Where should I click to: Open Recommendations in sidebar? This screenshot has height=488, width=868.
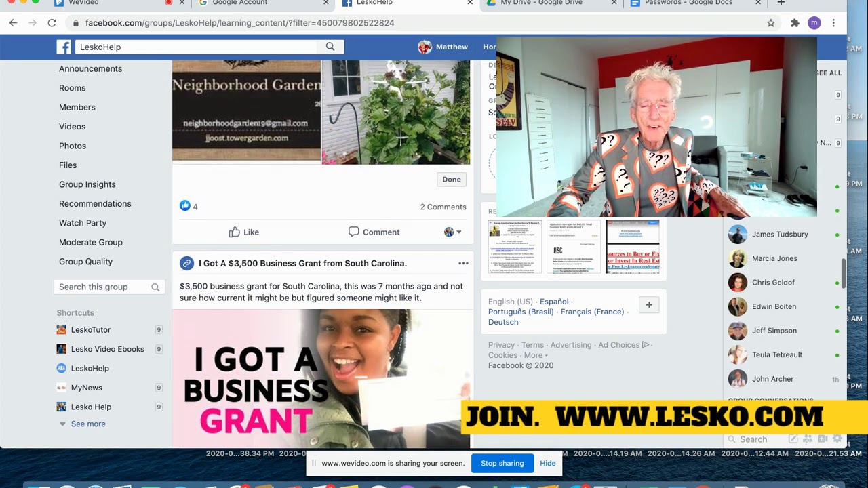(95, 204)
